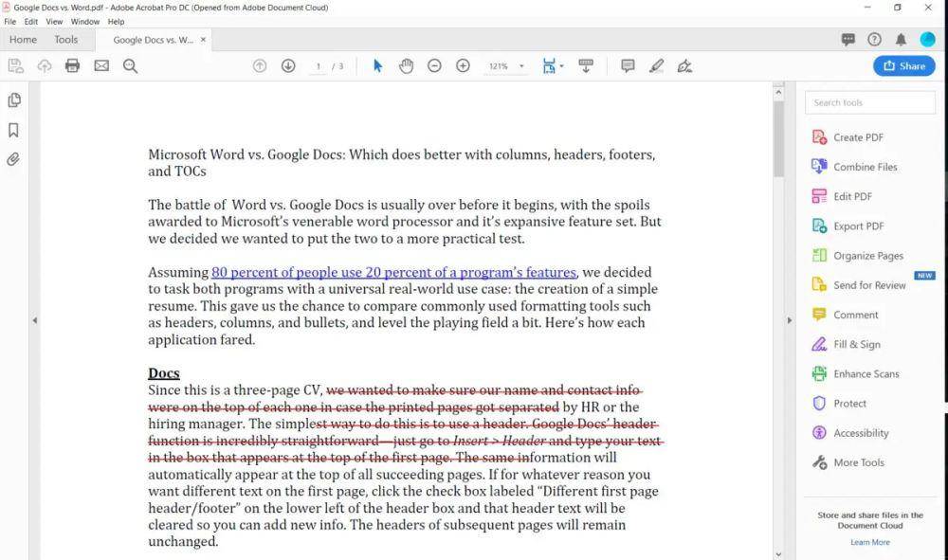Open the notifications bell
This screenshot has height=560, width=948.
[901, 40]
